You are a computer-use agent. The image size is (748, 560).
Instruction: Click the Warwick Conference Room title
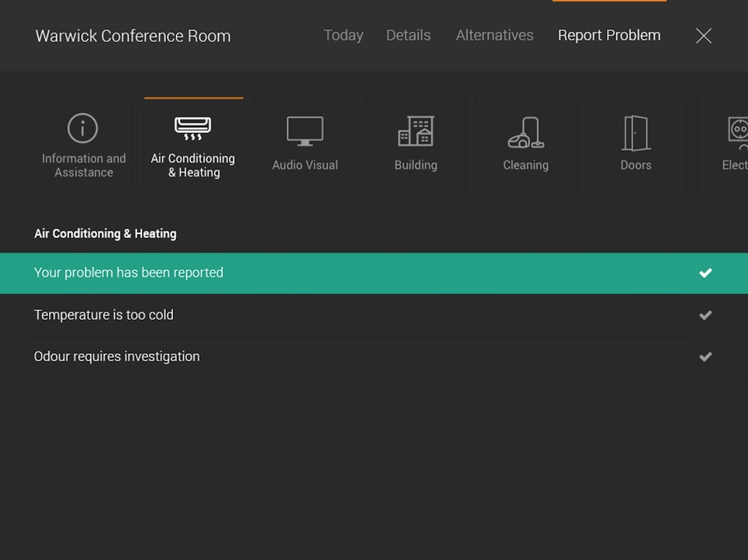(133, 36)
